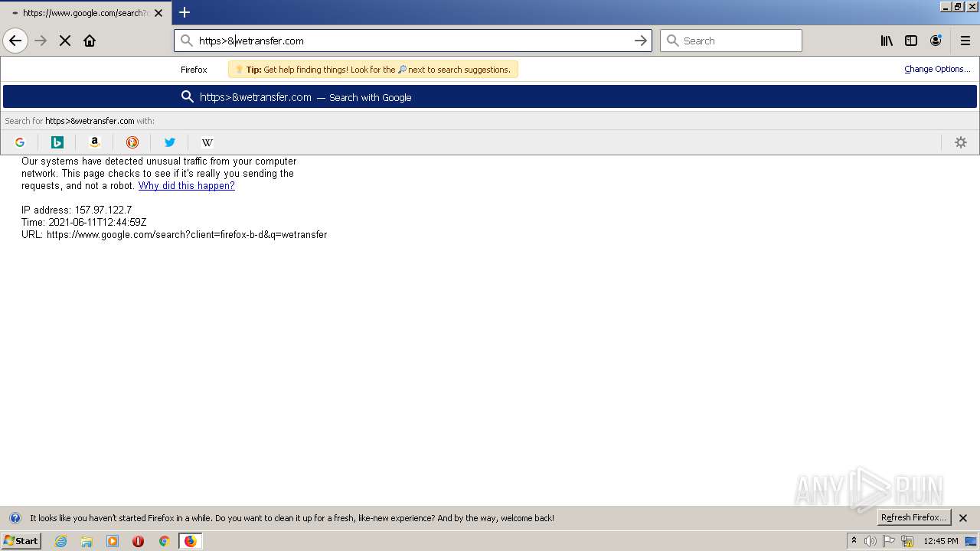Launch Opera from the taskbar
Viewport: 980px width, 551px height.
click(x=138, y=541)
